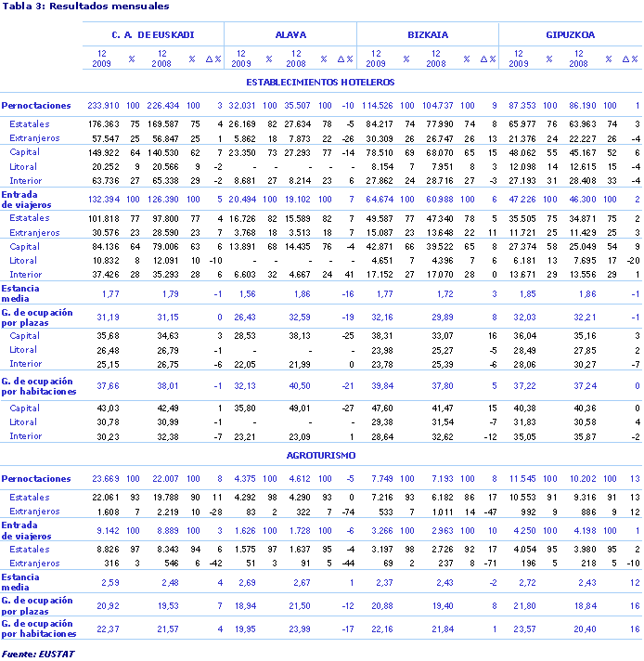Viewport: 644px width, 661px height.
Task: Select the hotel Pernoctaciones row label
Action: 36,106
